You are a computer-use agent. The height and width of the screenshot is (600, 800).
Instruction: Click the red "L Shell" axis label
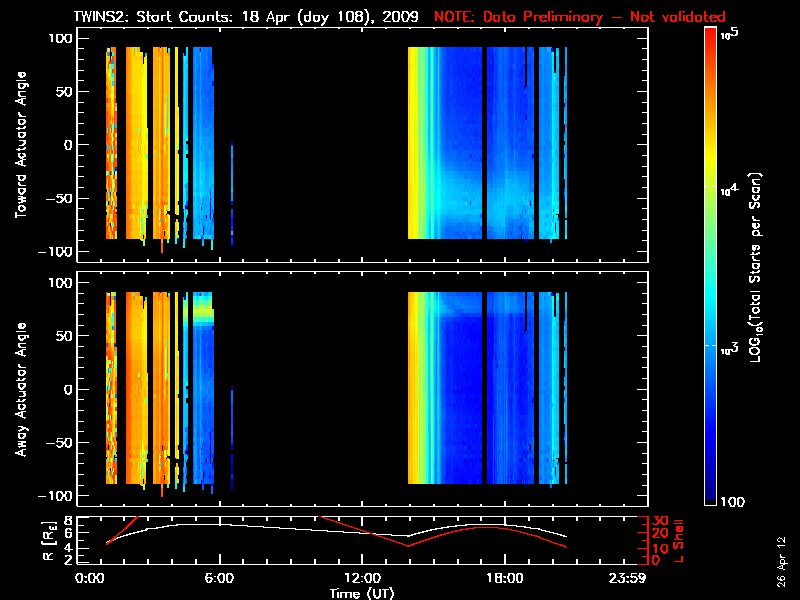680,538
